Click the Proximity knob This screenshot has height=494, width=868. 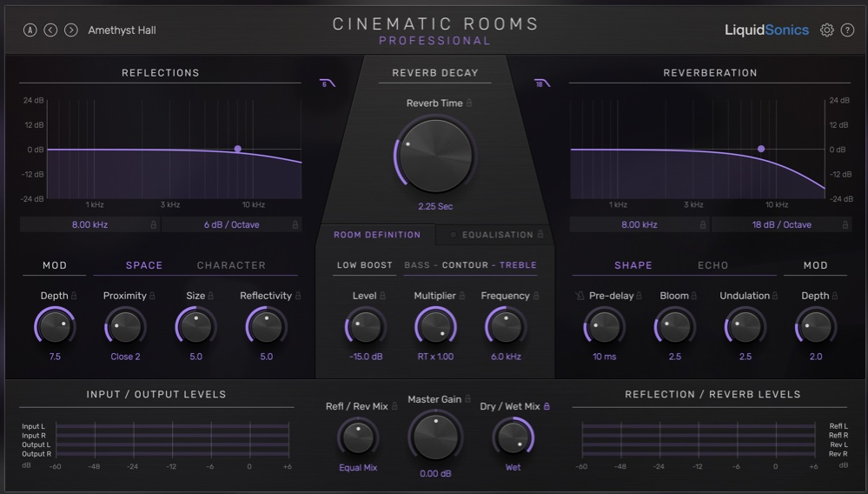click(x=125, y=327)
